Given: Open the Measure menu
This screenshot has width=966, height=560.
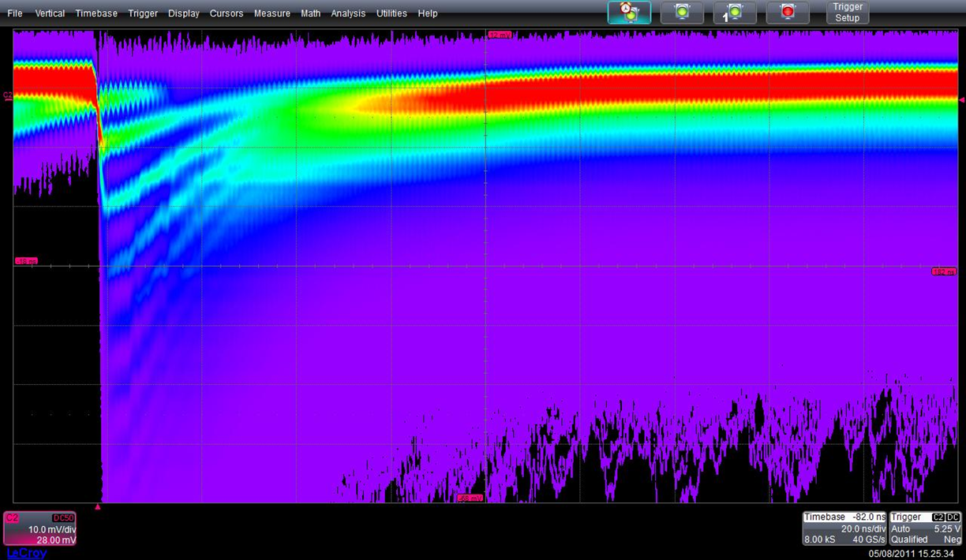Looking at the screenshot, I should (x=271, y=13).
